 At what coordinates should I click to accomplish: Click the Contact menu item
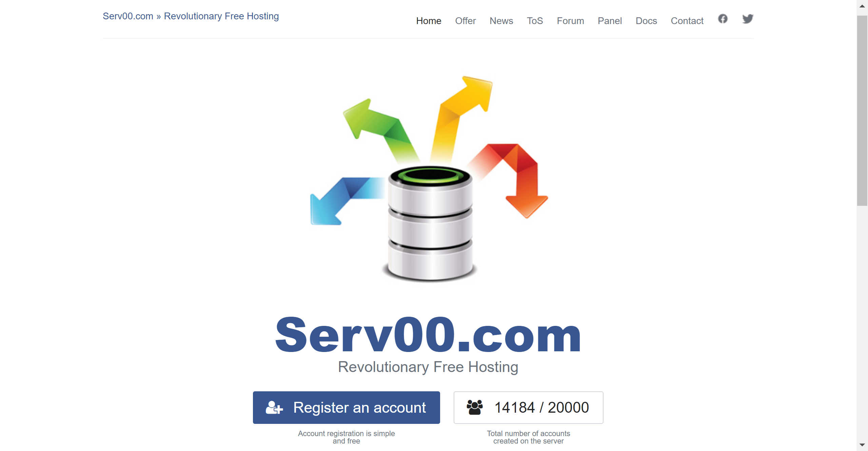[x=687, y=20]
